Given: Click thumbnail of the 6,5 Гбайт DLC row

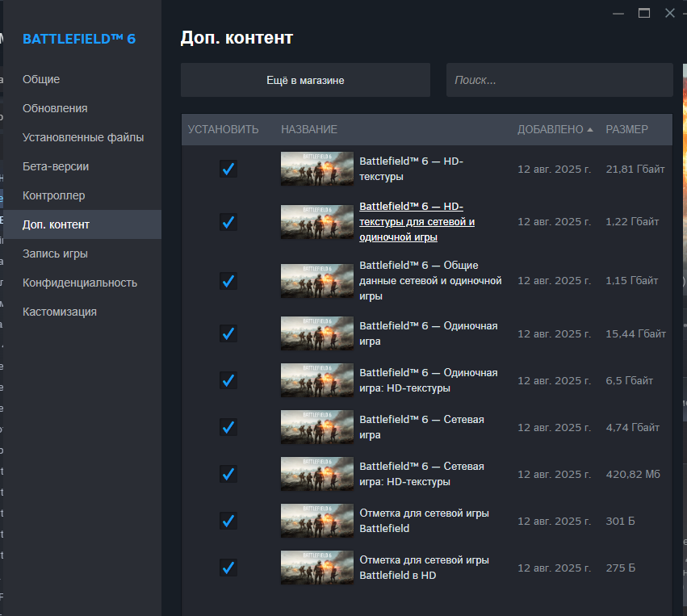Looking at the screenshot, I should (x=317, y=380).
